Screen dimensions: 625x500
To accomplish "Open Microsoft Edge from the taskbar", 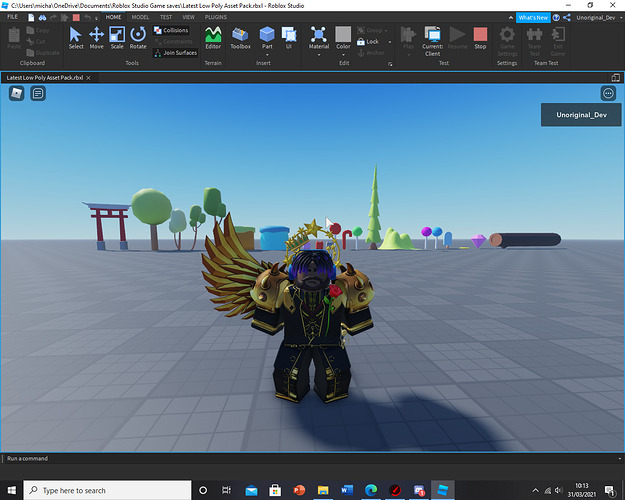I will (371, 490).
